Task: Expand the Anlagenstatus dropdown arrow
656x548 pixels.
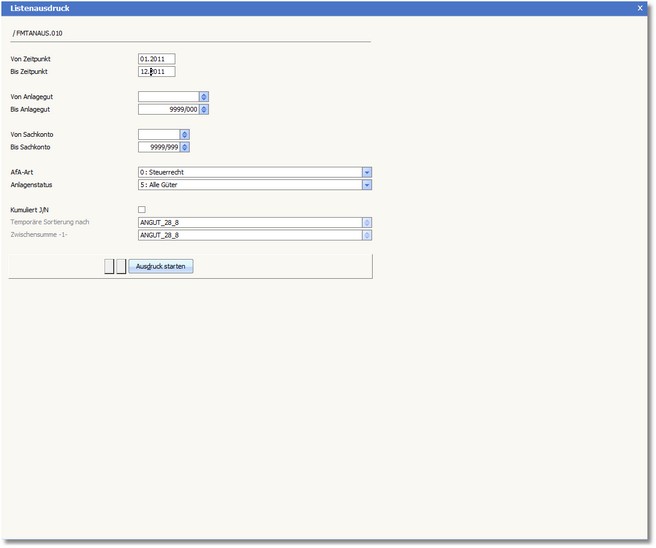Action: click(x=367, y=185)
